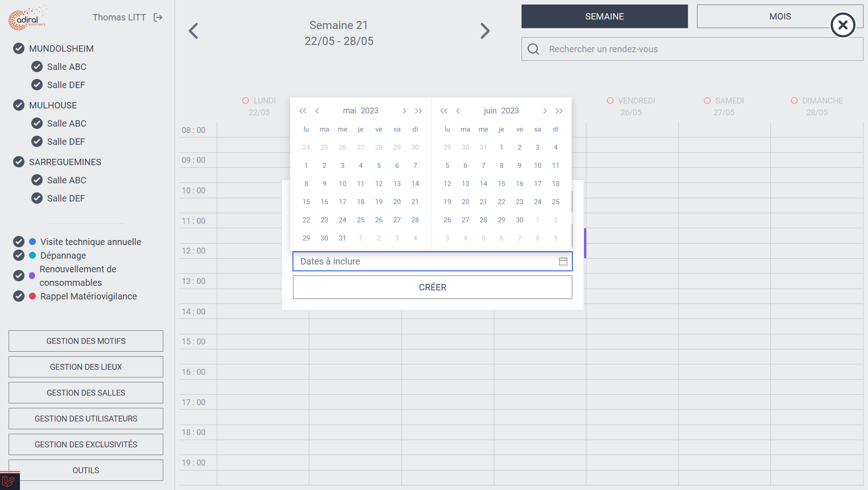Click the calendar icon in Dates à inclure field
The image size is (868, 490).
click(563, 261)
